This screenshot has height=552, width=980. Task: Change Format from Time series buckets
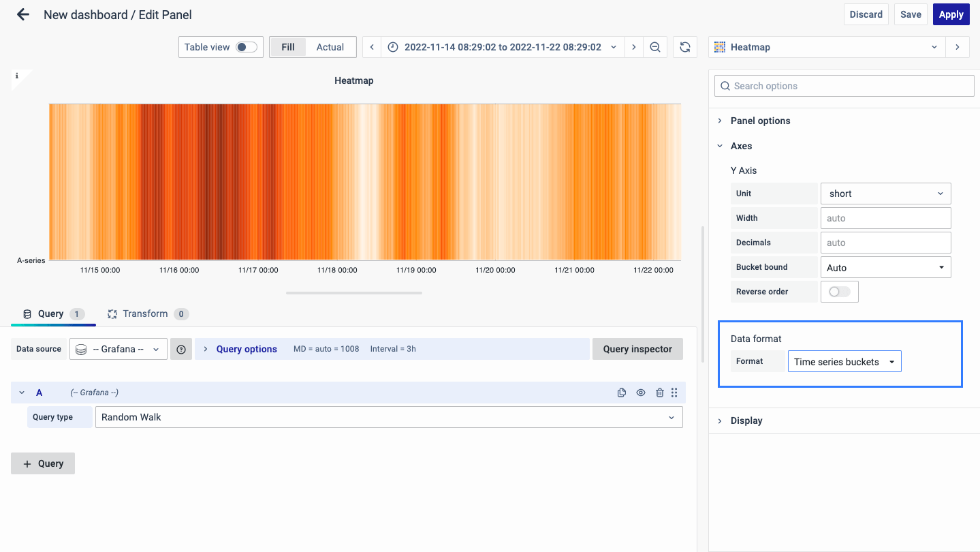[844, 361]
